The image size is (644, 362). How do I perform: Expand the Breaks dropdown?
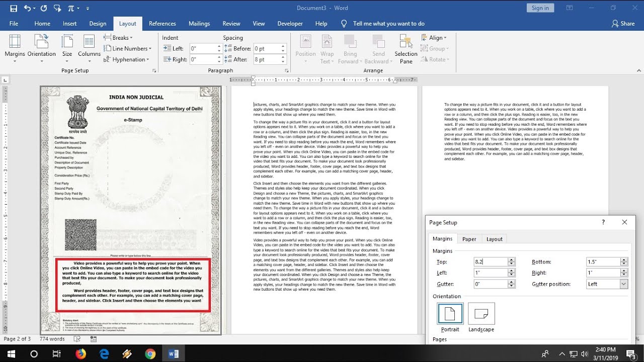tap(118, 38)
